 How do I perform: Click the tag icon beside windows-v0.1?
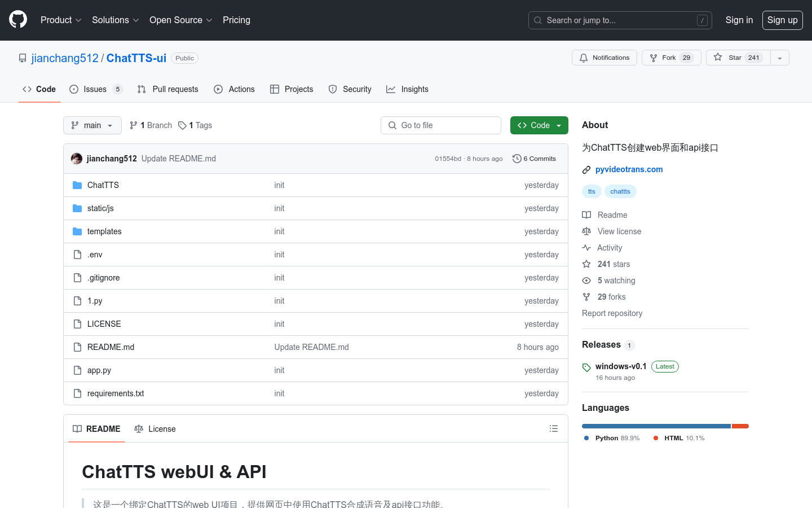click(586, 367)
